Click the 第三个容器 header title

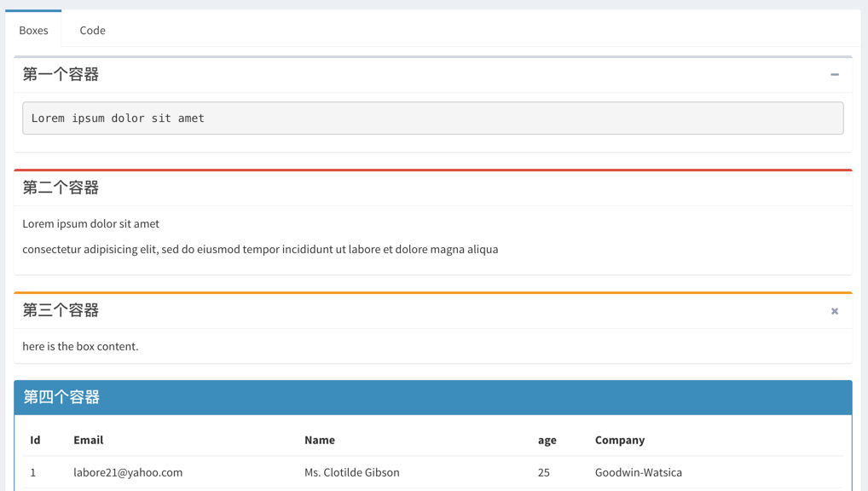(61, 310)
